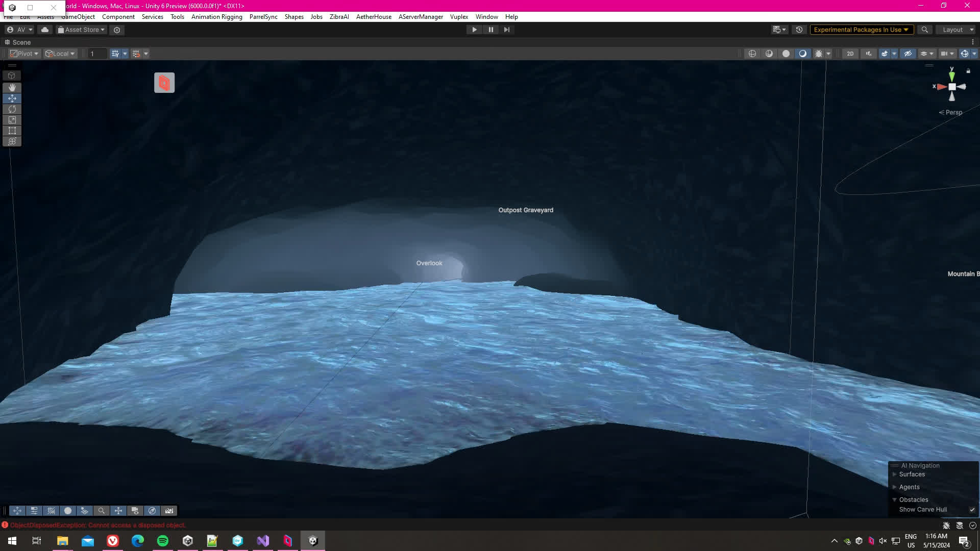Viewport: 980px width, 551px height.
Task: Toggle scene visibility hidden-objects eye icon
Action: [908, 54]
